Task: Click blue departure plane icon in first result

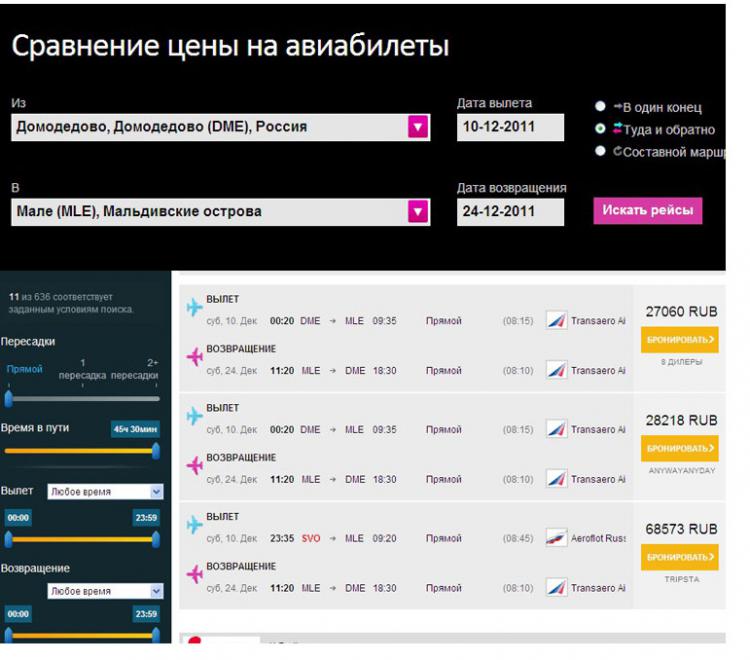Action: click(x=194, y=308)
